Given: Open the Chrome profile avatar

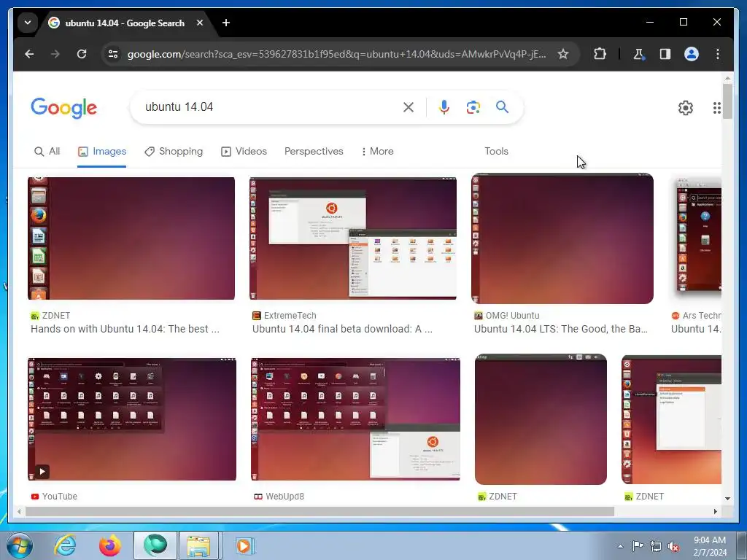Looking at the screenshot, I should pos(692,54).
